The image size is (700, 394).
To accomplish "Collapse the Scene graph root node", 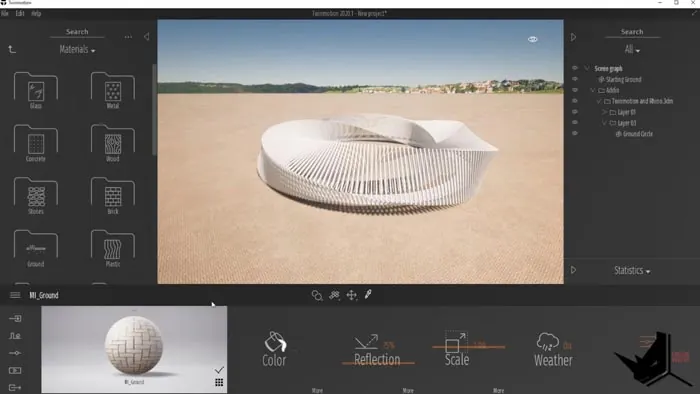I will tap(588, 68).
